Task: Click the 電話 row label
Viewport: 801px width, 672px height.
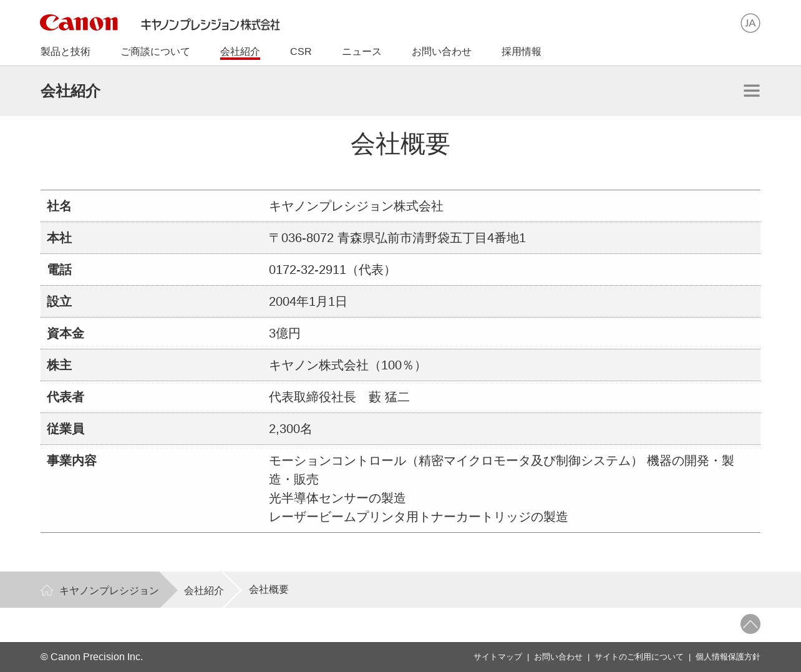Action: point(59,270)
